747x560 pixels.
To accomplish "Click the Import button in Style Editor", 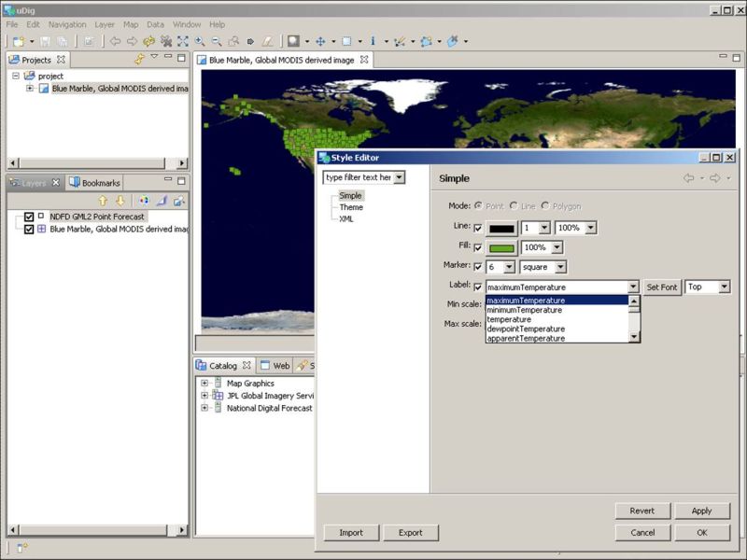I will click(x=351, y=532).
